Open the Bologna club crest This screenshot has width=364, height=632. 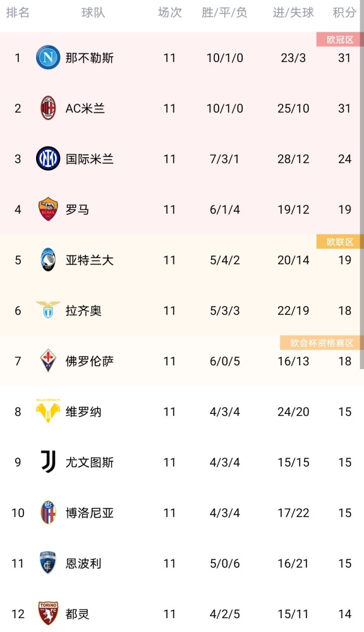(x=48, y=513)
